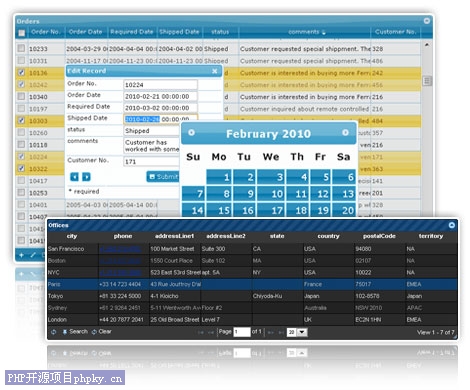Image resolution: width=470 pixels, height=390 pixels.
Task: Sort Orders by Order Date column
Action: click(x=85, y=32)
